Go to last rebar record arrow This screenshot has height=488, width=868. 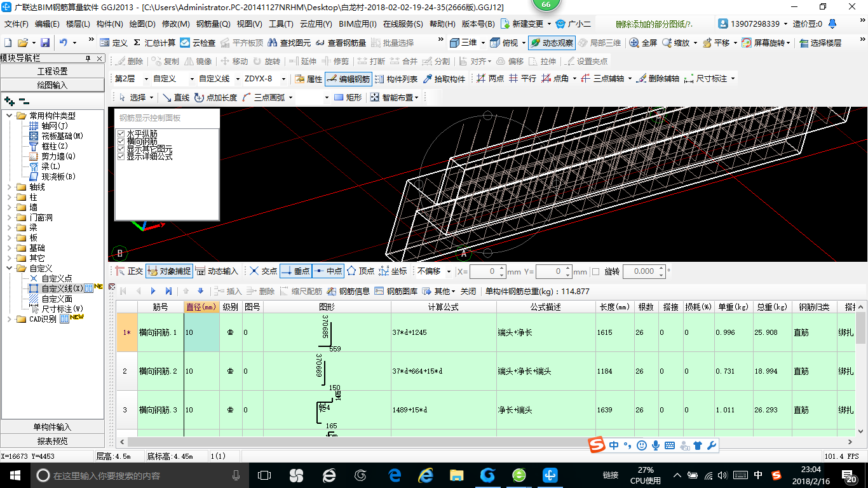tap(168, 291)
